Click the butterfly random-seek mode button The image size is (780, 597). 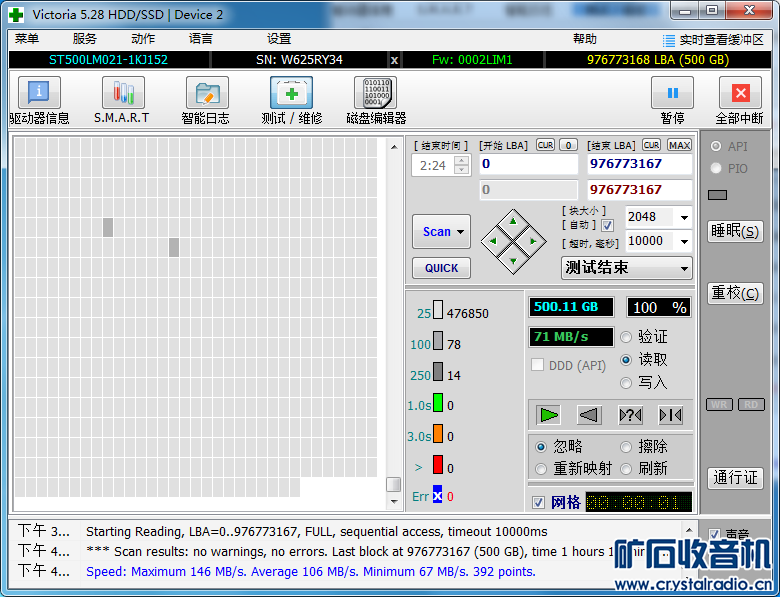coord(630,415)
